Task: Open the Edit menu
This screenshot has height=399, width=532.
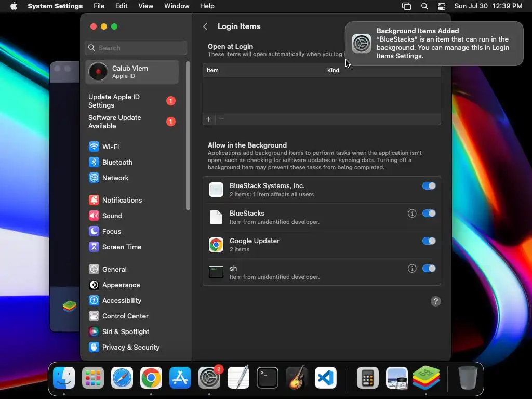Action: click(122, 6)
